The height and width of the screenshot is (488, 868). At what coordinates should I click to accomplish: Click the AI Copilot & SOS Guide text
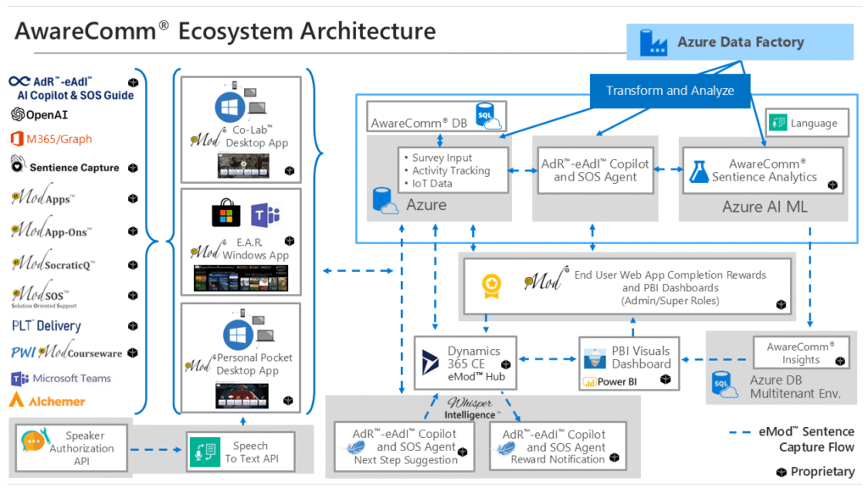(x=75, y=96)
